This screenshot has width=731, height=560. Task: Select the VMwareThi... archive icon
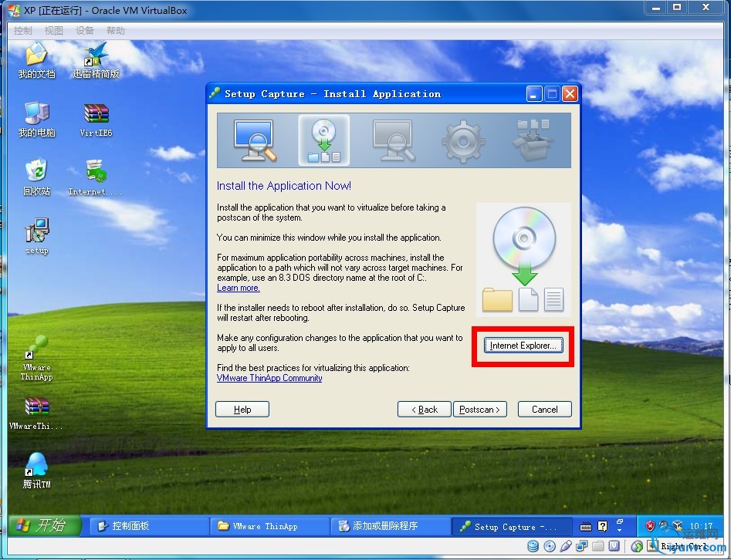[x=36, y=413]
